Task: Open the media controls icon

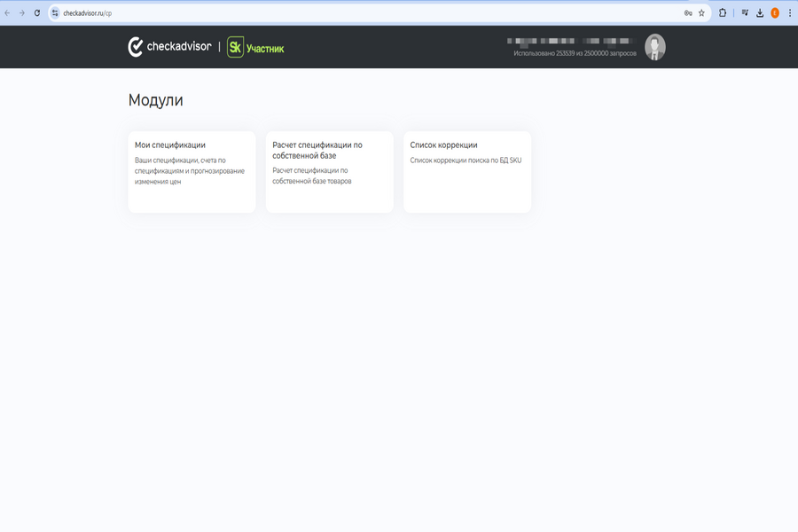Action: pyautogui.click(x=745, y=13)
